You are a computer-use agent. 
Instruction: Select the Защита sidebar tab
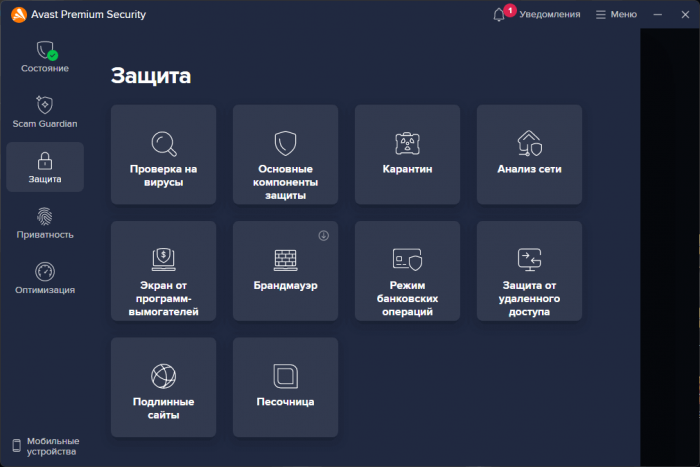(x=45, y=167)
